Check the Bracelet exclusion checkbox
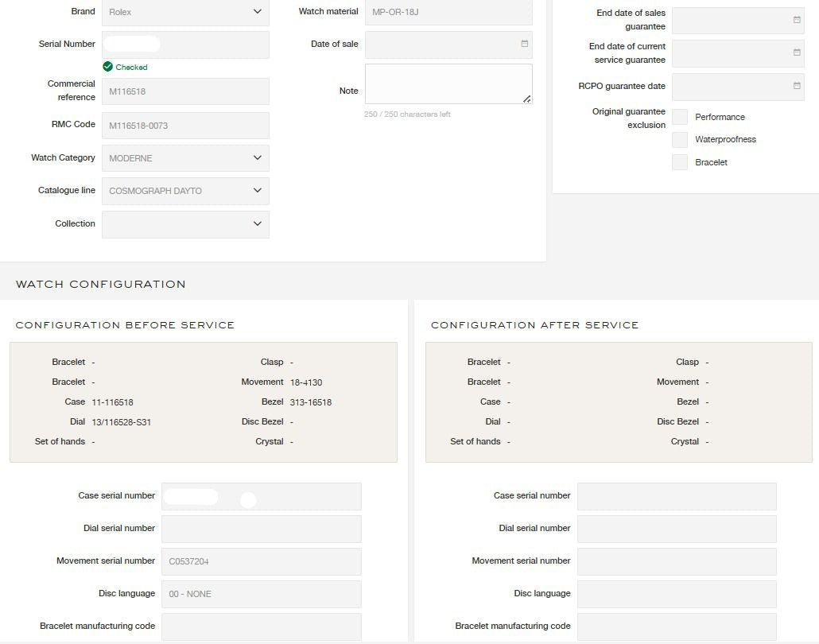Viewport: 819px width, 644px height. (680, 162)
